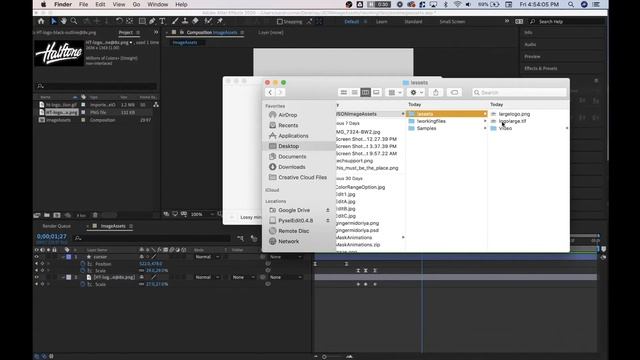This screenshot has width=640, height=360.
Task: Toggle keyframe at current time for cursor Position
Action: click(x=42, y=264)
